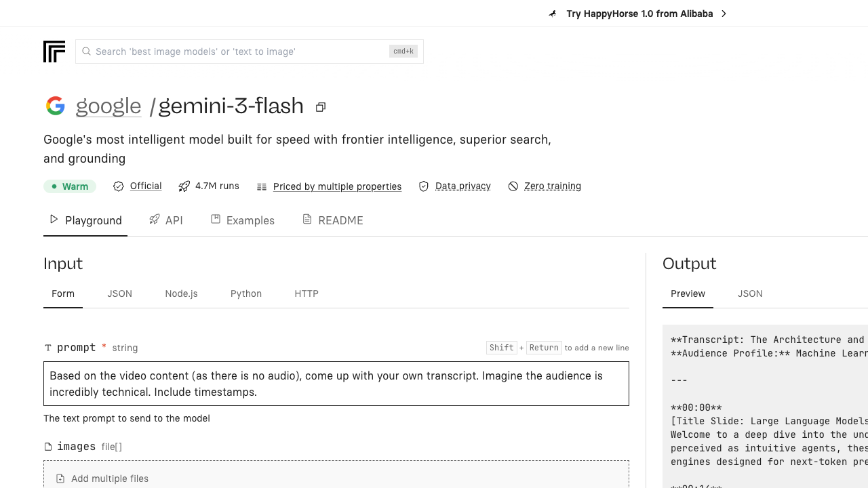Open the Data privacy link

pos(463,186)
